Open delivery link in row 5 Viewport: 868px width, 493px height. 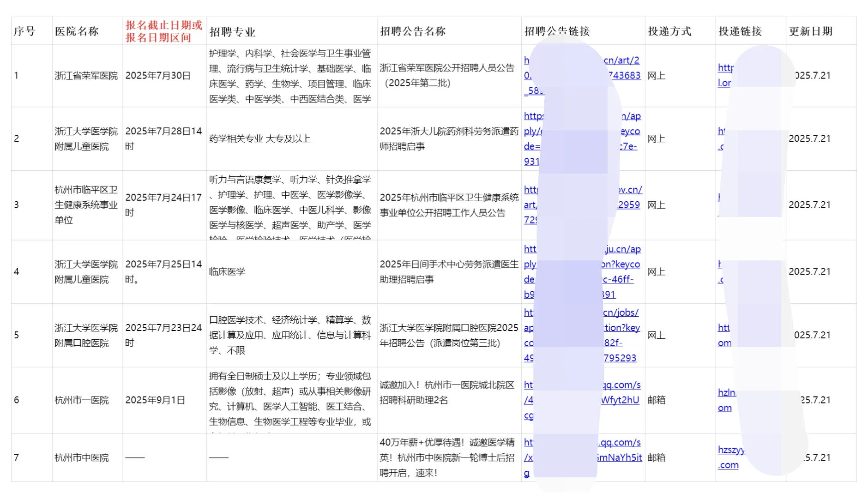click(725, 336)
